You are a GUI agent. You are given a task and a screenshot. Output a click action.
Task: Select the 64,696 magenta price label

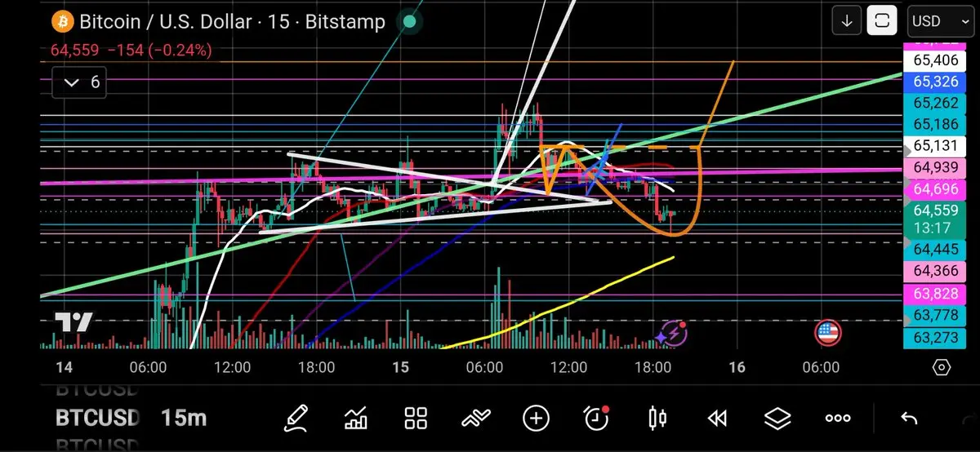coord(935,188)
